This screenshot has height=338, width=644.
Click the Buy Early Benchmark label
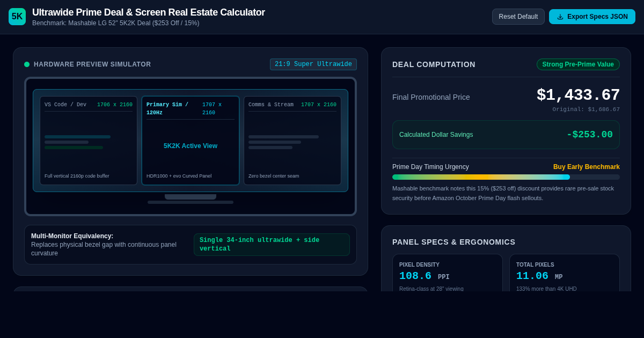[587, 167]
